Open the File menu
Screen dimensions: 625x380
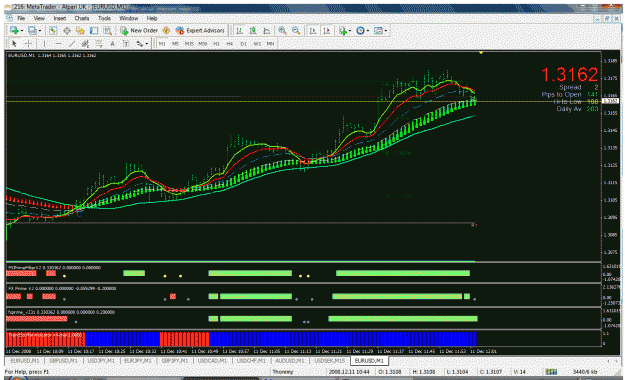coord(21,18)
